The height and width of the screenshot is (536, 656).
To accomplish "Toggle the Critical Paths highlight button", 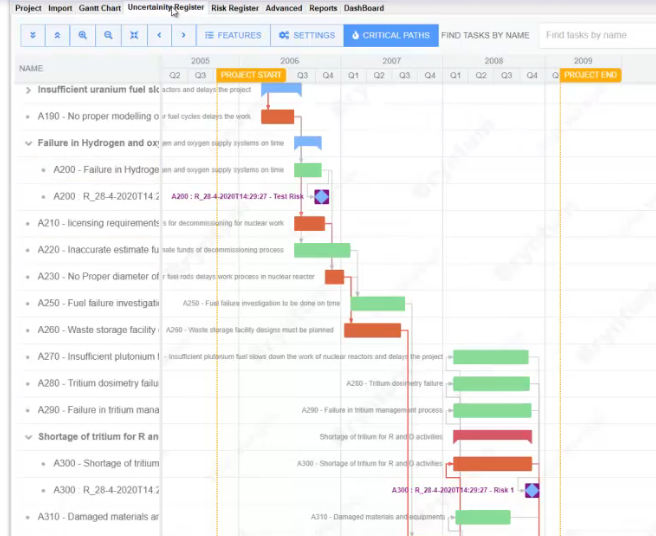I will 391,35.
